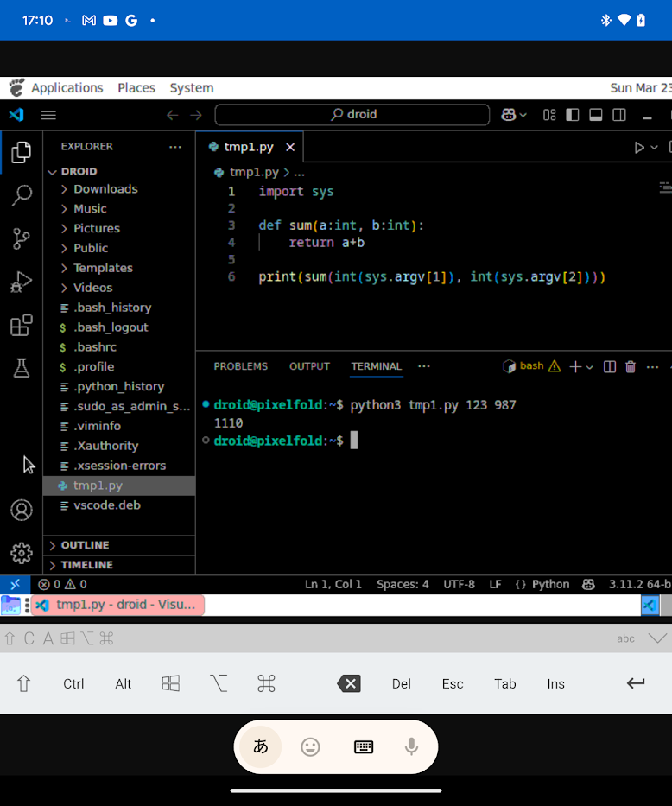The image size is (672, 806).
Task: Toggle the Option modifier key
Action: [x=219, y=683]
